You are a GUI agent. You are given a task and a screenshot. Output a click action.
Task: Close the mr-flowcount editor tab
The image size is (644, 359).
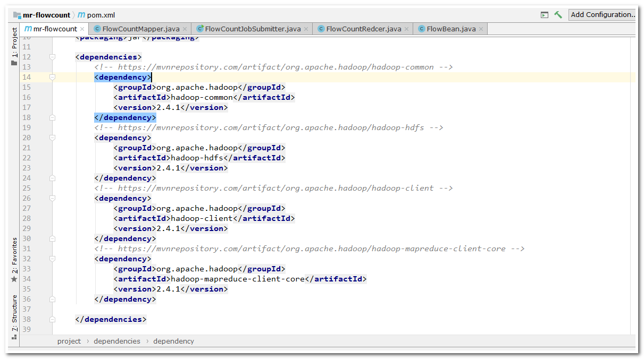point(82,29)
